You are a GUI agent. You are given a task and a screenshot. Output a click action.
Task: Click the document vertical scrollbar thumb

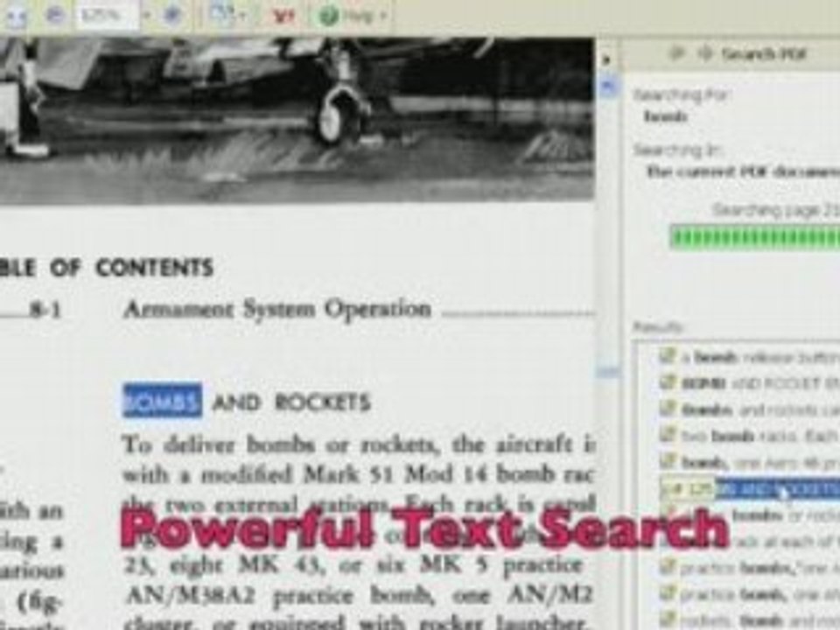pos(607,371)
